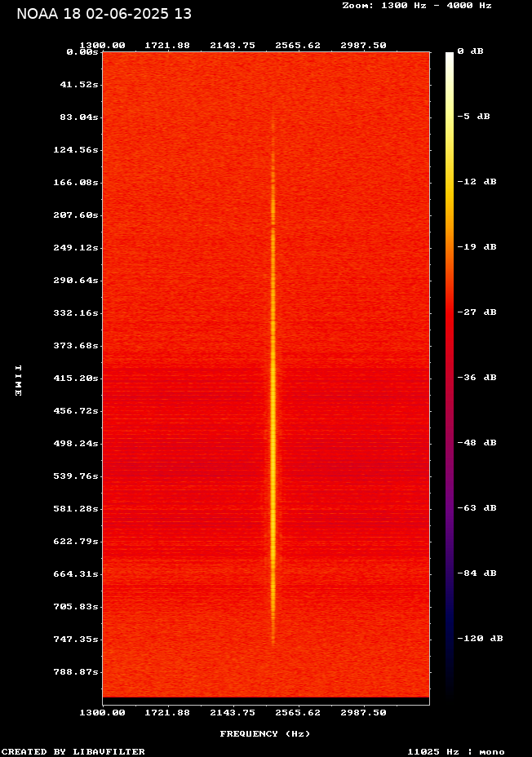532x757 pixels.
Task: Click the time label 332.16s
Action: [x=76, y=313]
